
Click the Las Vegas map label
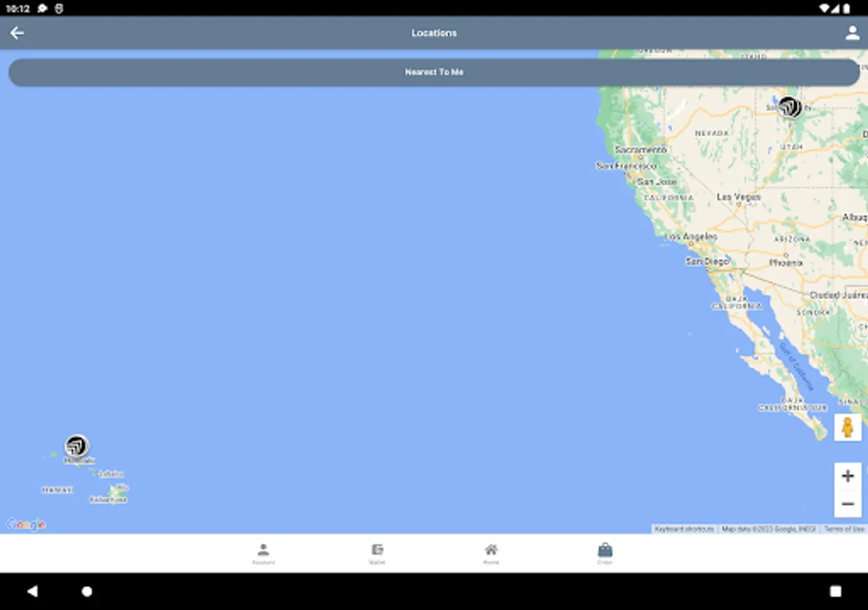click(x=738, y=197)
